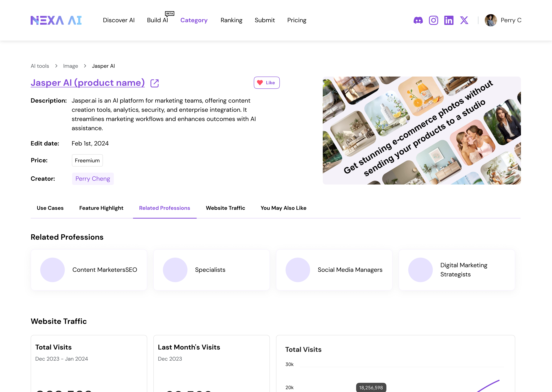Open the X (Twitter) icon
The height and width of the screenshot is (392, 552).
[x=464, y=20]
